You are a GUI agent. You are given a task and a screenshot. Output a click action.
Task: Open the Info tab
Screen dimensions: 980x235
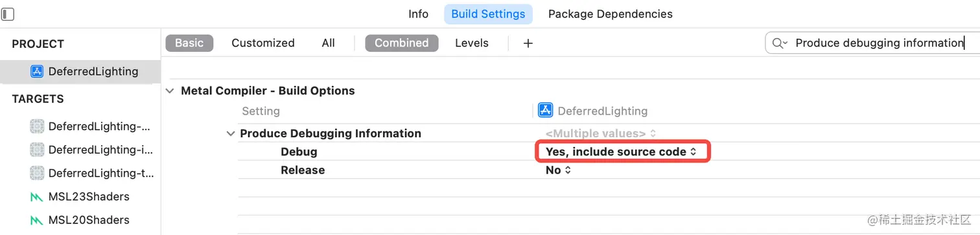click(x=418, y=14)
